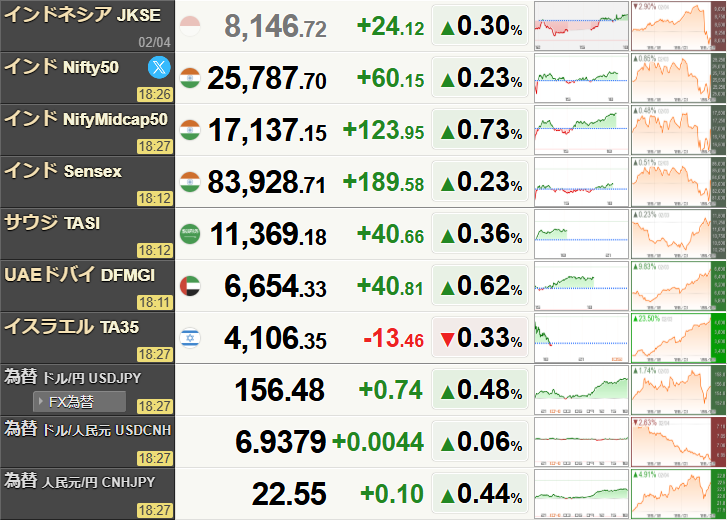
Task: Open the FX為替 button under USDJPY
Action: (x=79, y=401)
